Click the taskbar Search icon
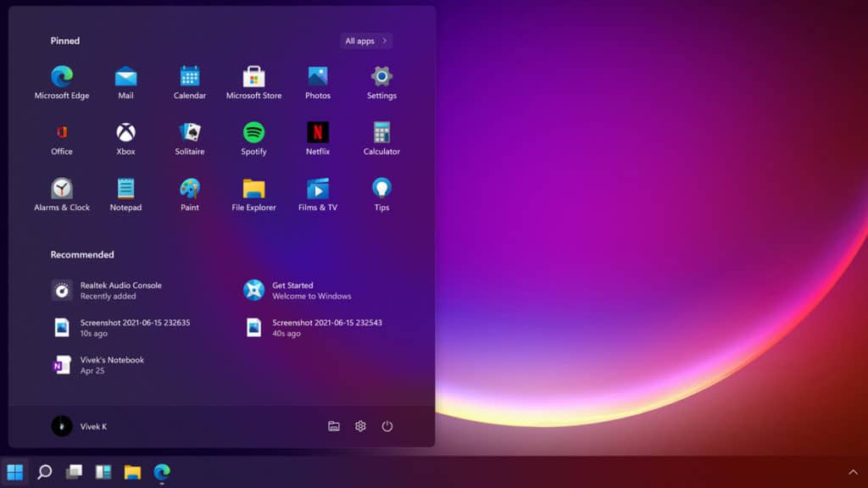 coord(45,472)
